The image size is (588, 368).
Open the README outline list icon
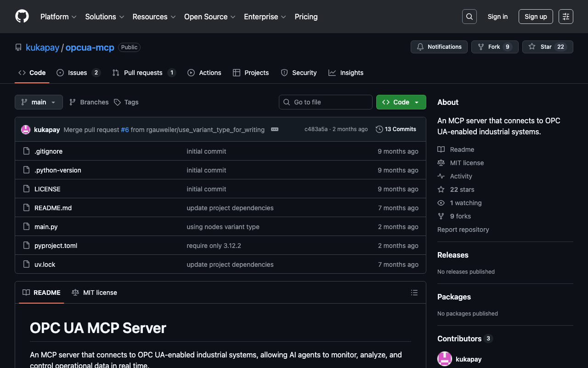(x=414, y=293)
